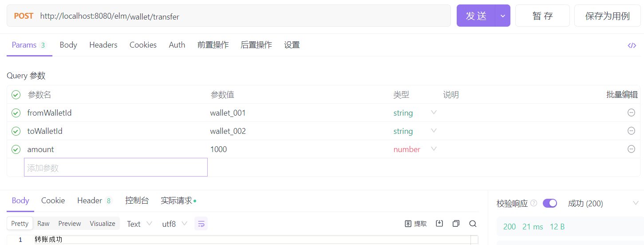Uncheck the toWalletId parameter checkbox
This screenshot has height=245, width=644.
point(16,131)
